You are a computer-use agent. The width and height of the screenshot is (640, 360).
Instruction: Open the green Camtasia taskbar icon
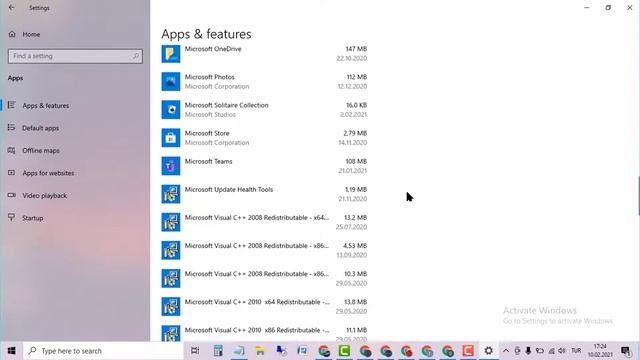point(344,351)
